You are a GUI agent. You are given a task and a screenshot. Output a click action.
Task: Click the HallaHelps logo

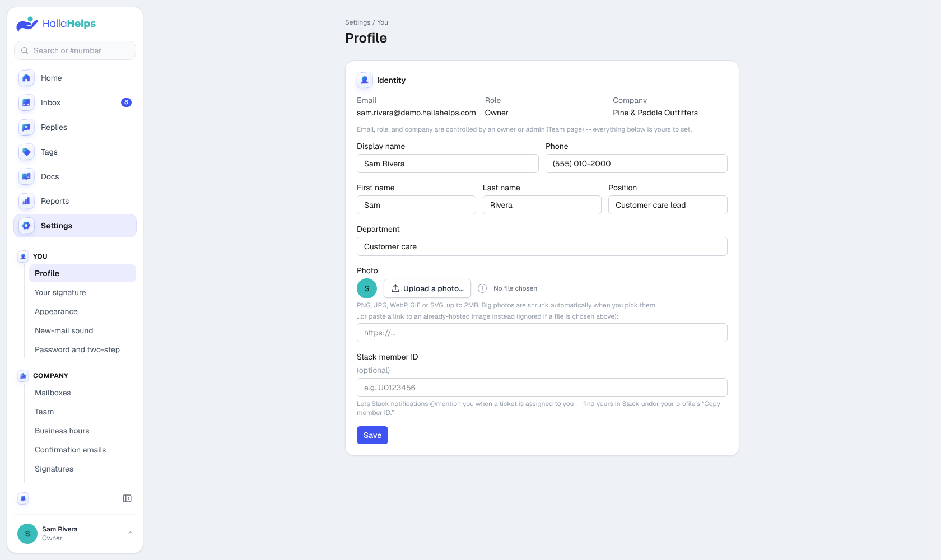(x=56, y=24)
